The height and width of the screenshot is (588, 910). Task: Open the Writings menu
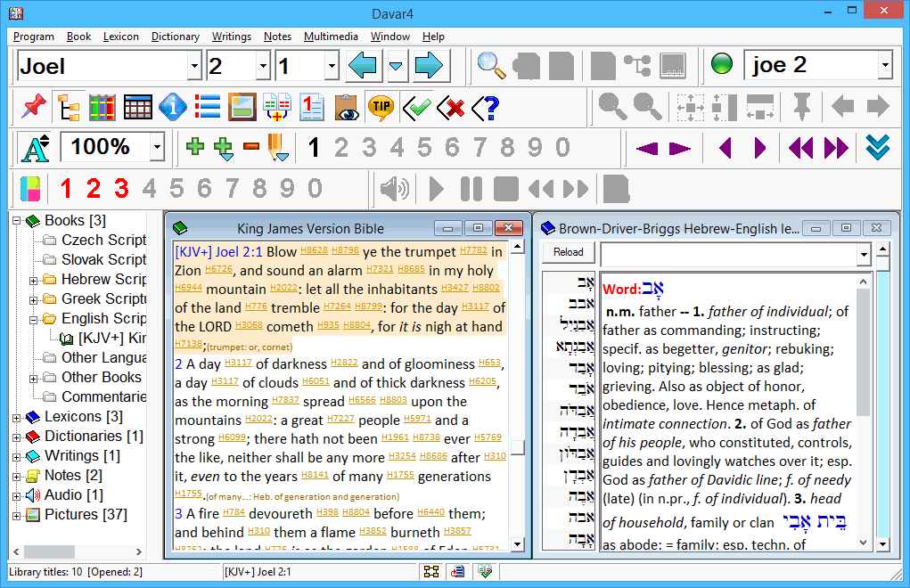[232, 37]
